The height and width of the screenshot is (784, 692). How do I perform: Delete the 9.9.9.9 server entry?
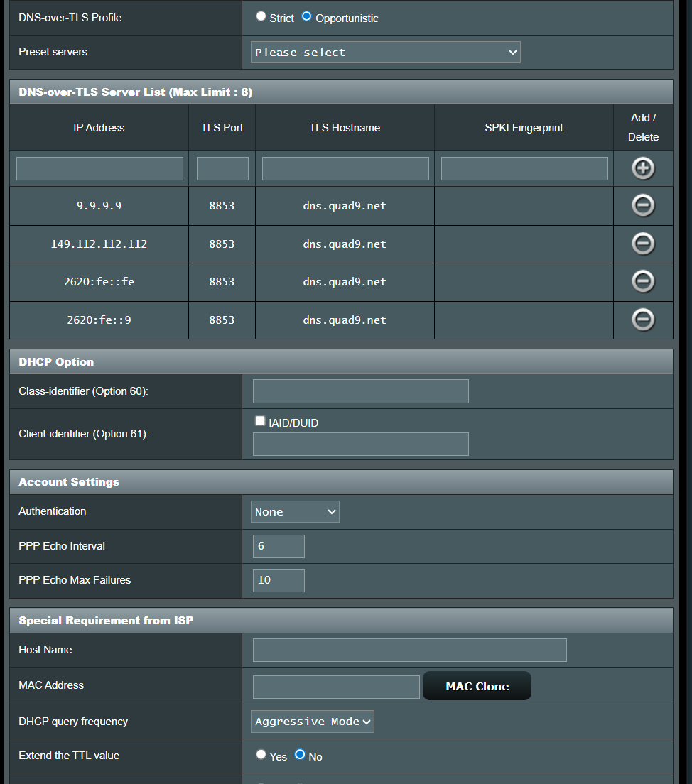[643, 206]
